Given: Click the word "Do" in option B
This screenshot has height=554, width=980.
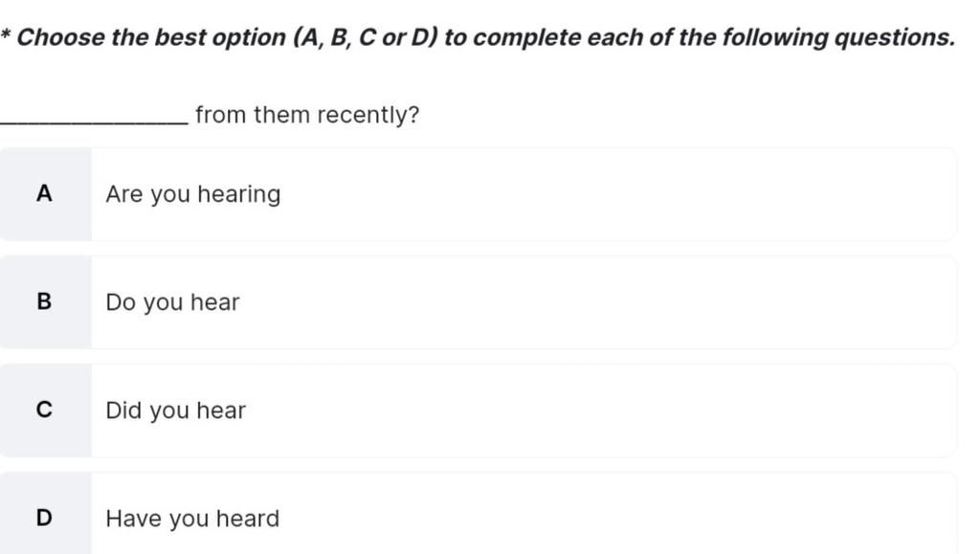Looking at the screenshot, I should [121, 302].
